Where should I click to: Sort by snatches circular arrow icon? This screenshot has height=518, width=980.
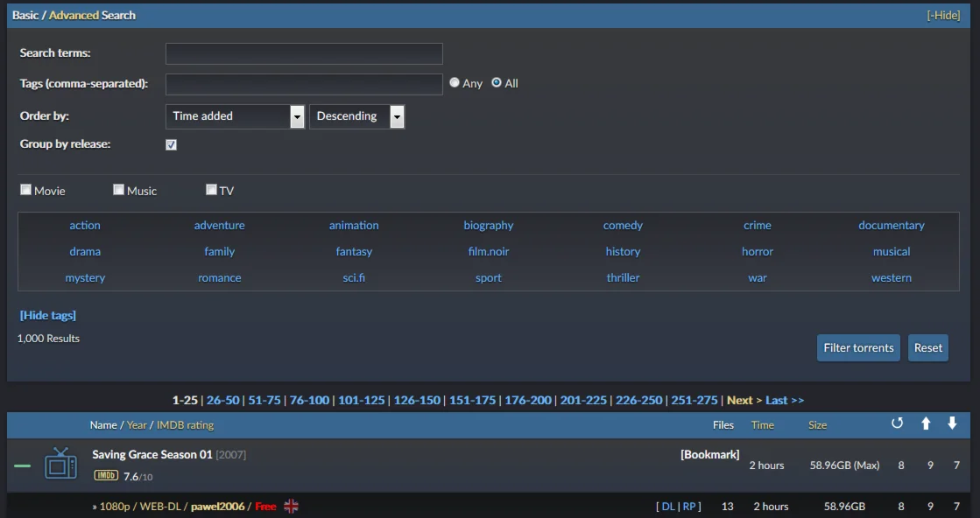pyautogui.click(x=897, y=424)
